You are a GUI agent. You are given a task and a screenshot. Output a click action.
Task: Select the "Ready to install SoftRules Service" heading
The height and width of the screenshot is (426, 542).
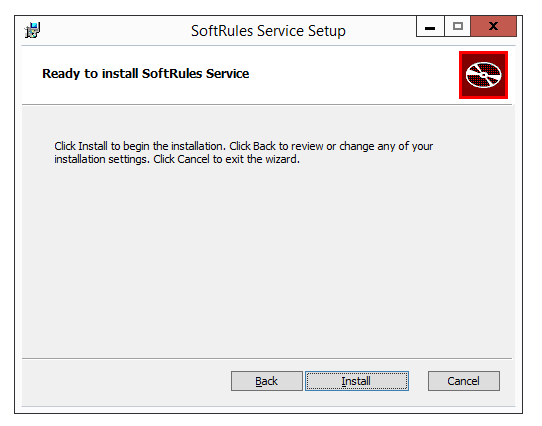pos(146,74)
